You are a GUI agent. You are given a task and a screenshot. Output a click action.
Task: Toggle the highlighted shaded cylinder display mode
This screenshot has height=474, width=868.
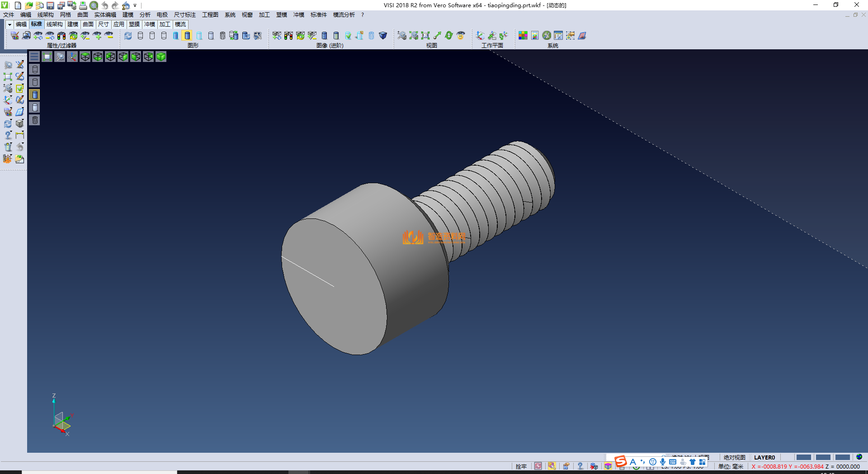[187, 35]
